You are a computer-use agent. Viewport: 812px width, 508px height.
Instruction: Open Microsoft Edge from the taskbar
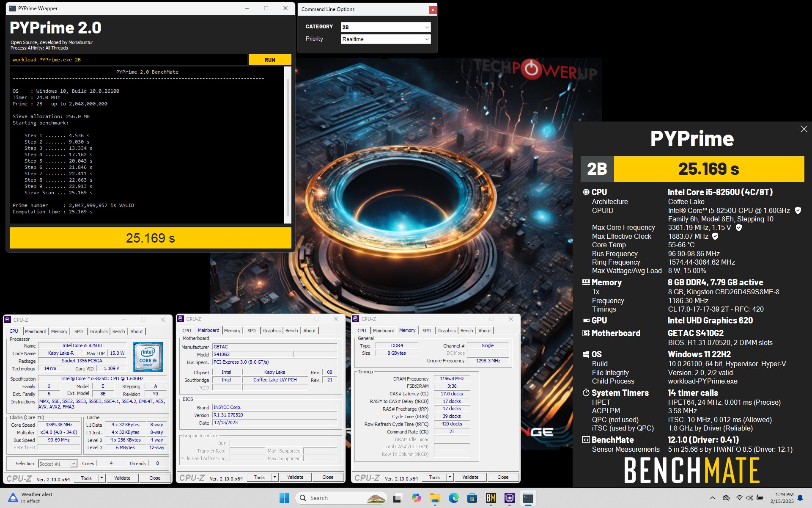pyautogui.click(x=454, y=498)
